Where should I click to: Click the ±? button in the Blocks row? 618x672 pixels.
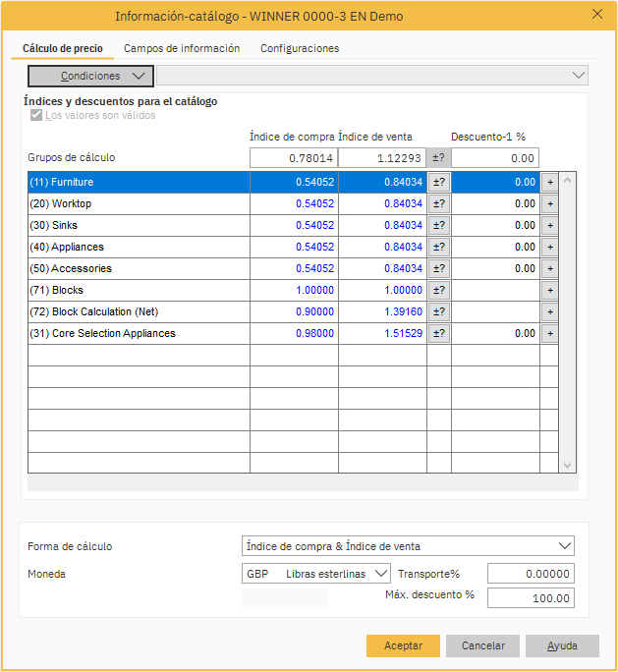[x=439, y=291]
